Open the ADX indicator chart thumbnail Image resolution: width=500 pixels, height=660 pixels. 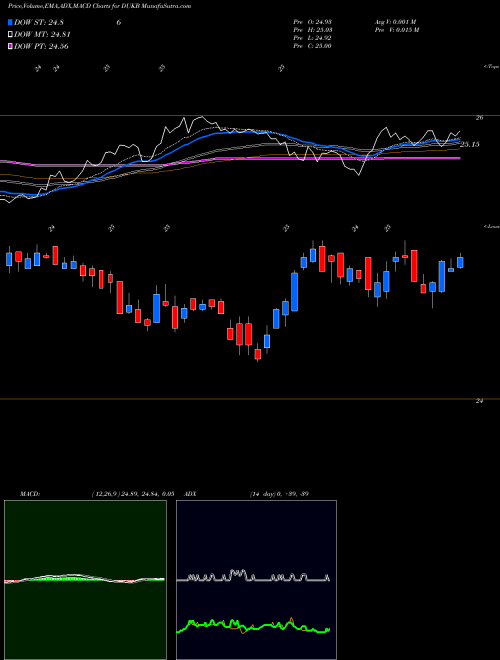[256, 580]
